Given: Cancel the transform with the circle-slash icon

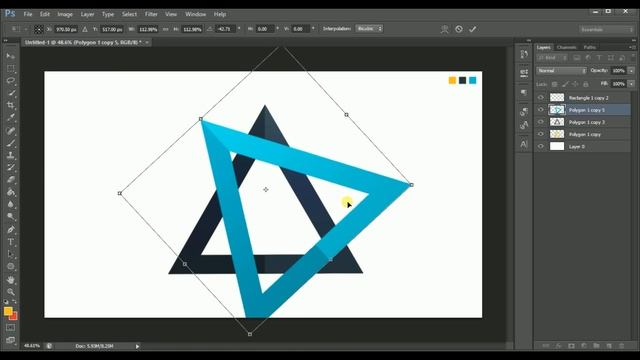Looking at the screenshot, I should click(x=459, y=29).
